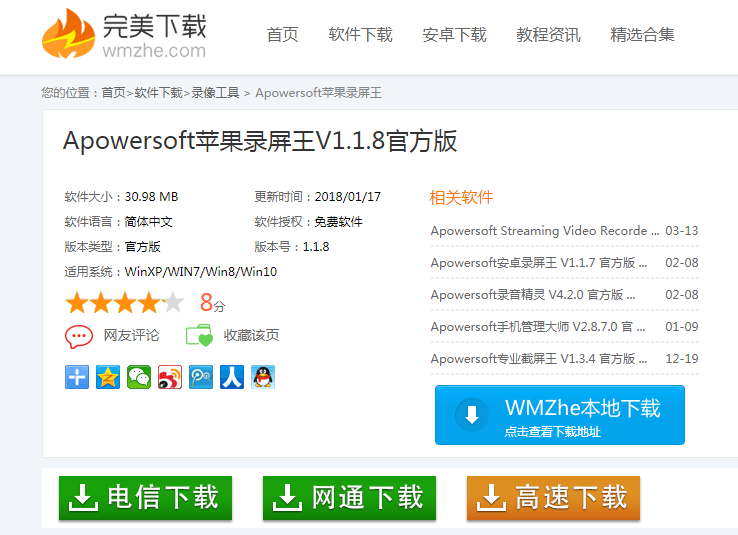The width and height of the screenshot is (738, 535).
Task: Click the 完美下载 flame logo
Action: point(68,34)
